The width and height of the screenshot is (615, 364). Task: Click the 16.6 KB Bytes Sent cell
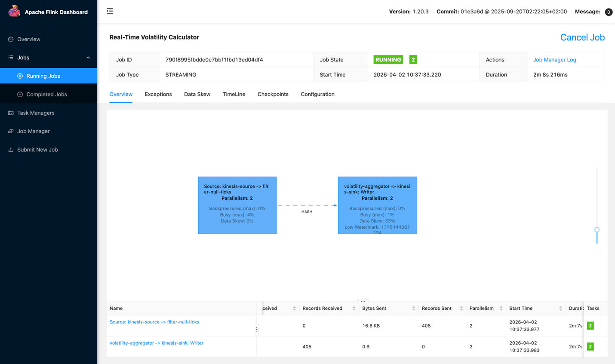tap(371, 326)
